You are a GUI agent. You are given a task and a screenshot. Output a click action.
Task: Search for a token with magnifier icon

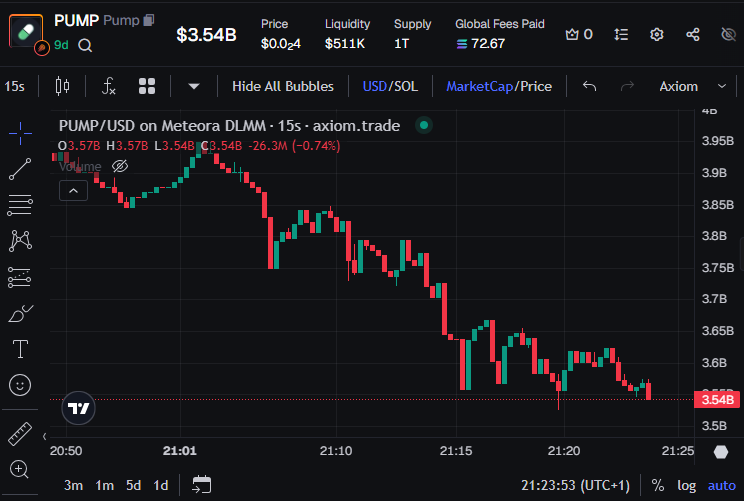point(85,46)
